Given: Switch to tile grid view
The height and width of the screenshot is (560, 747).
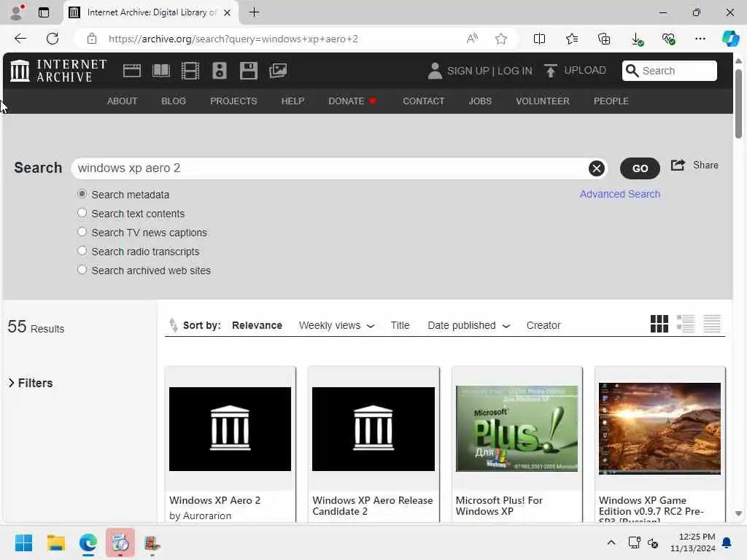Looking at the screenshot, I should (659, 324).
